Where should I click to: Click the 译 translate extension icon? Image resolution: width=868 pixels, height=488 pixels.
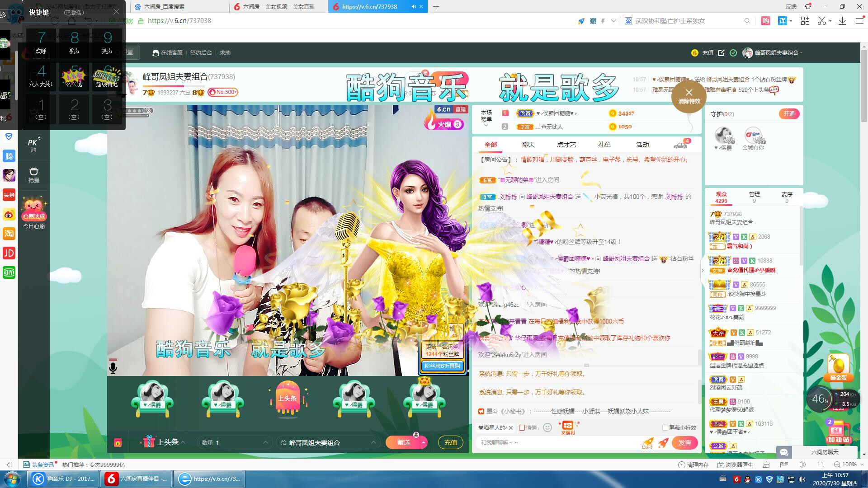[x=783, y=21]
